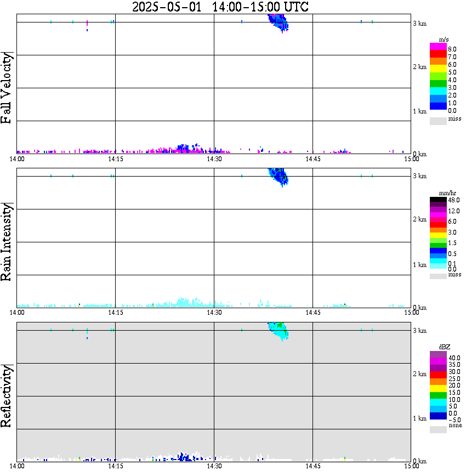Select the magenta swatch in m/s legend
466x476 pixels.
click(x=438, y=47)
